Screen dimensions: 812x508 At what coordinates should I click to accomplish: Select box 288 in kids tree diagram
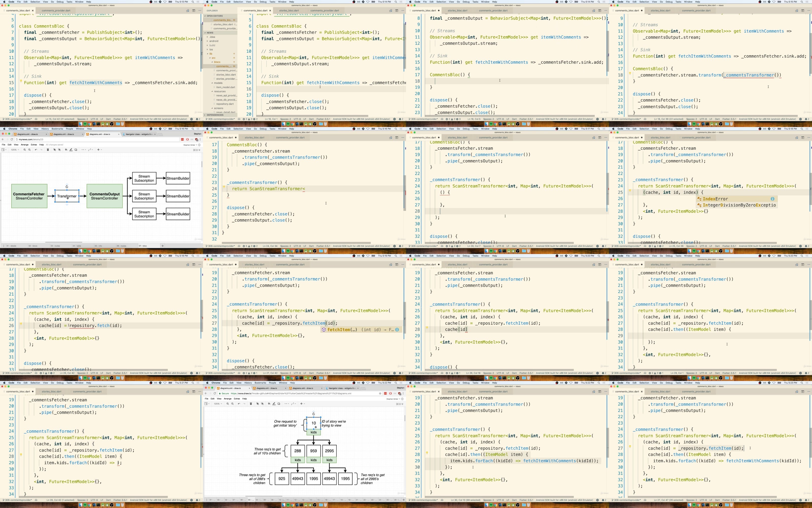pos(298,451)
